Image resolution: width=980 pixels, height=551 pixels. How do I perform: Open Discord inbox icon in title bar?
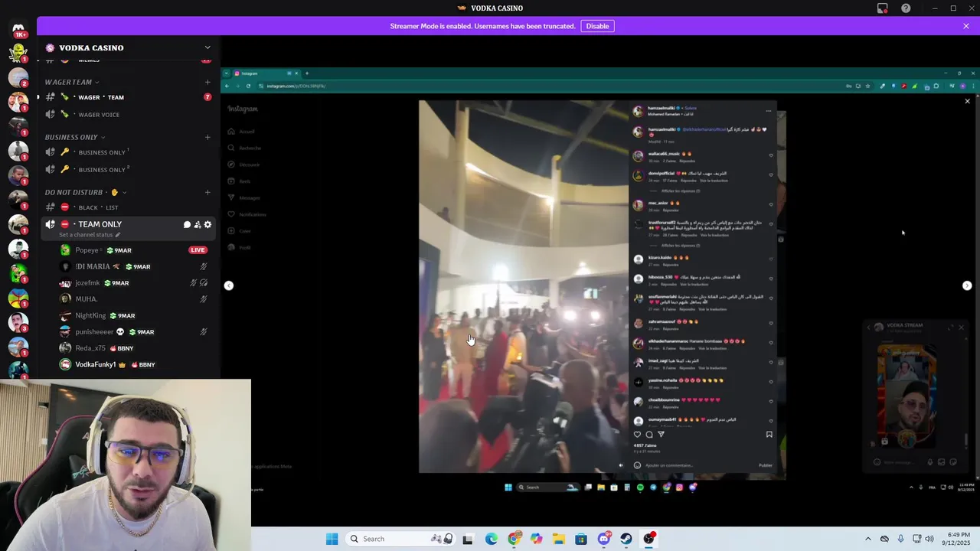click(x=883, y=8)
